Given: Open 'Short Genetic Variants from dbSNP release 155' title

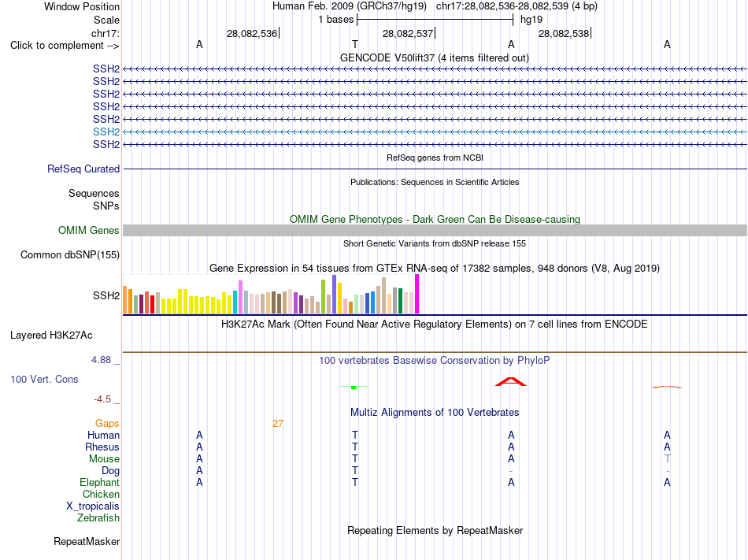Looking at the screenshot, I should click(x=435, y=243).
